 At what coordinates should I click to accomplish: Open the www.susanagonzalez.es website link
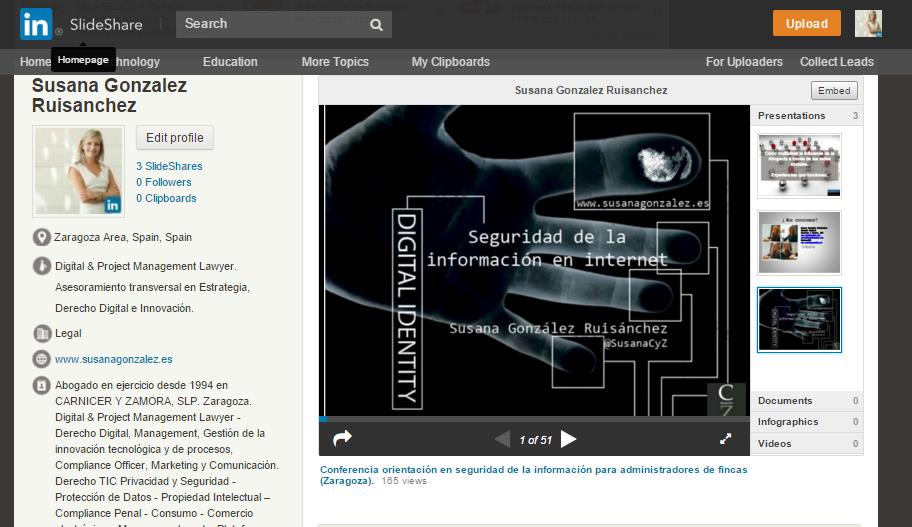click(113, 359)
